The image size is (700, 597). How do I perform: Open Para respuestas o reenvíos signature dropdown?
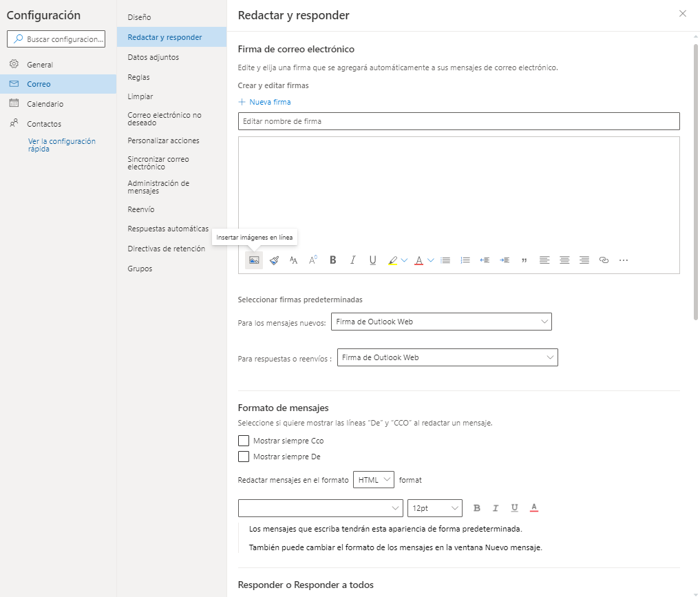(447, 357)
